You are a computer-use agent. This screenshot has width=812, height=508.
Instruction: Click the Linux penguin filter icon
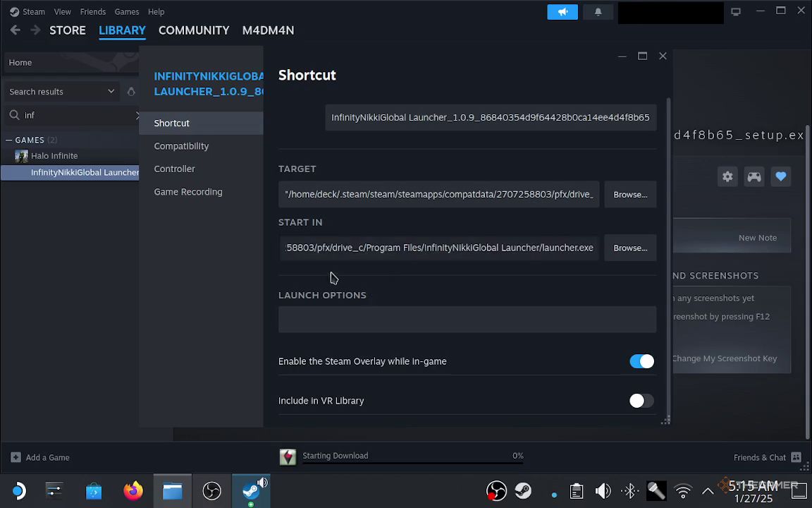[131, 92]
